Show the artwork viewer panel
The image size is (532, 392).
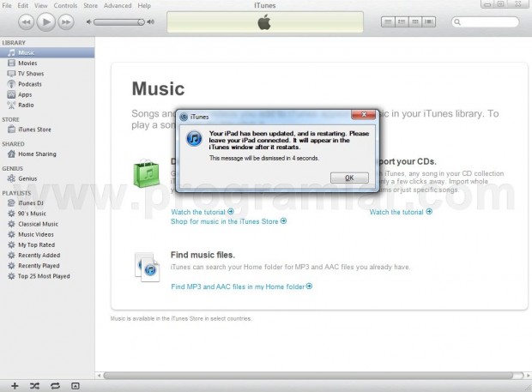75,386
